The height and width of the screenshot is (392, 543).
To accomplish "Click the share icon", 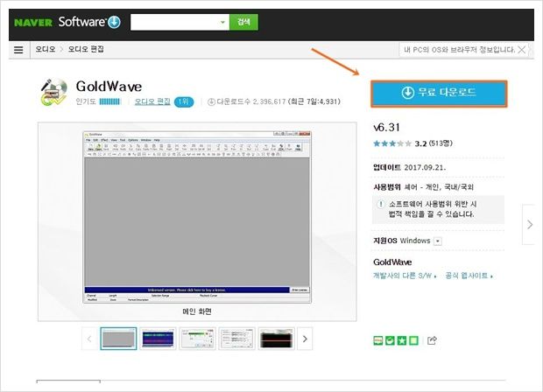I will point(432,340).
